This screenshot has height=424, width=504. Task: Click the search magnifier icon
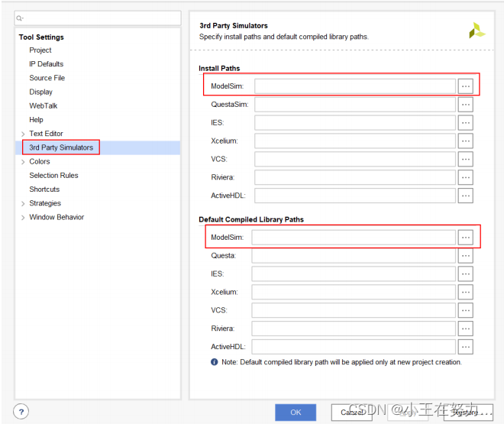[20, 18]
